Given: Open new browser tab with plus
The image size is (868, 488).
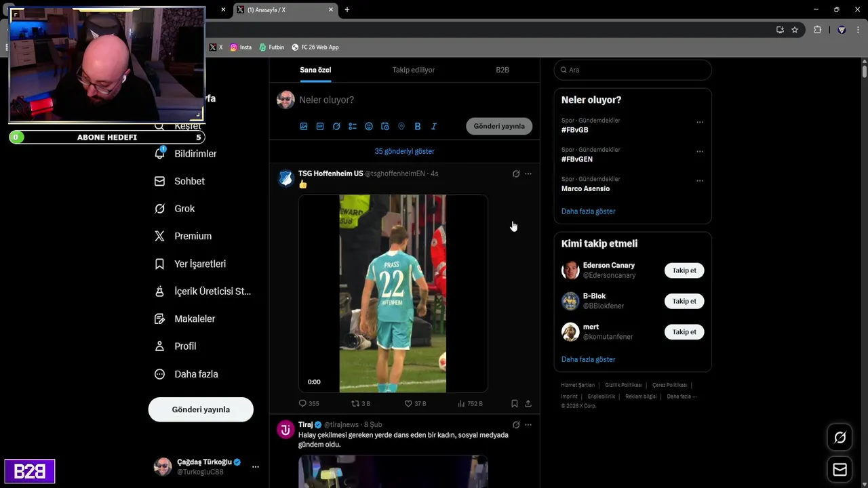Looking at the screenshot, I should click(347, 9).
